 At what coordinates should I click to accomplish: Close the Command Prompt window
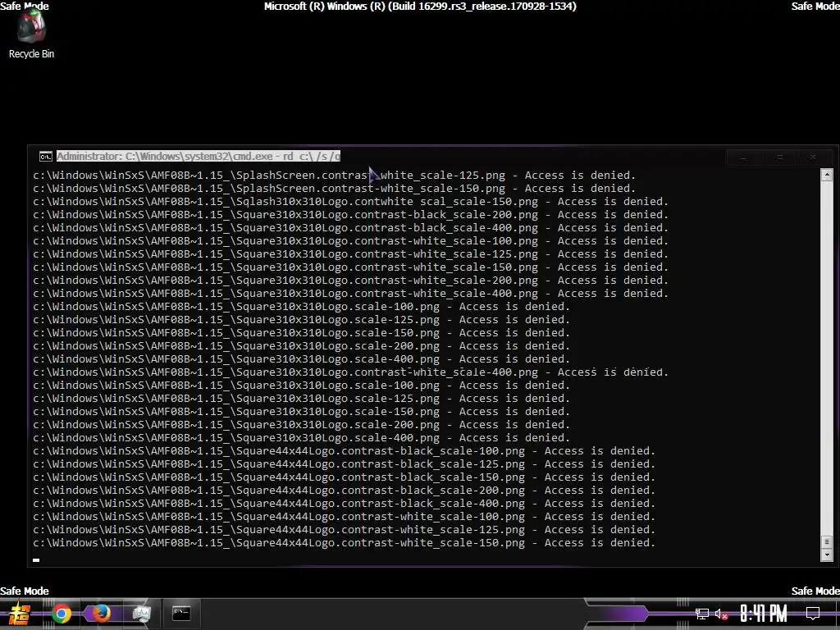point(813,157)
